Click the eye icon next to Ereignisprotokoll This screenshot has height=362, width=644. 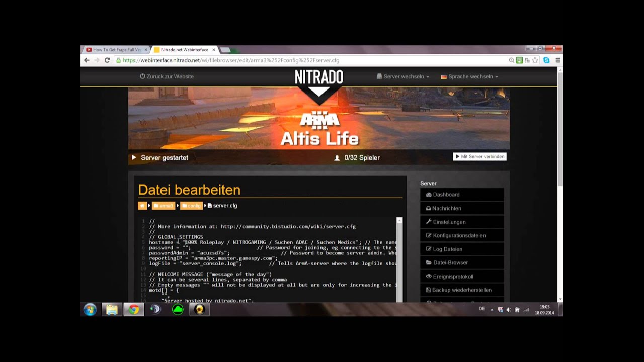(x=429, y=276)
